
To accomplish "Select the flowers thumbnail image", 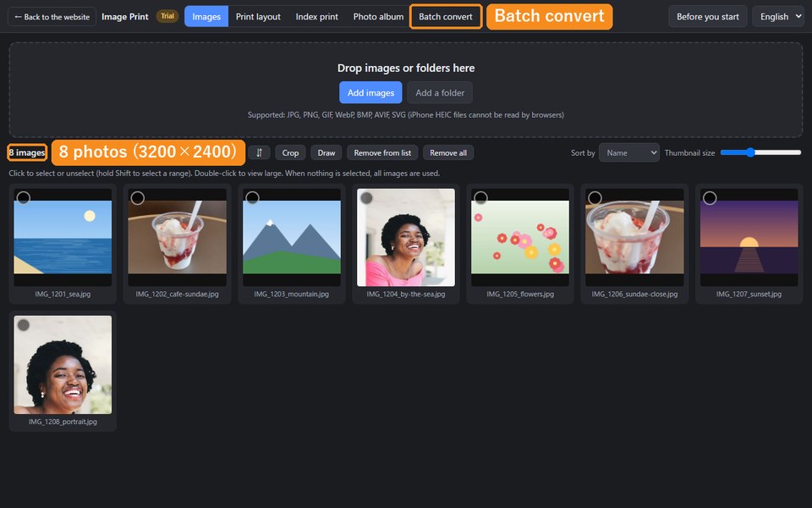I will [520, 237].
